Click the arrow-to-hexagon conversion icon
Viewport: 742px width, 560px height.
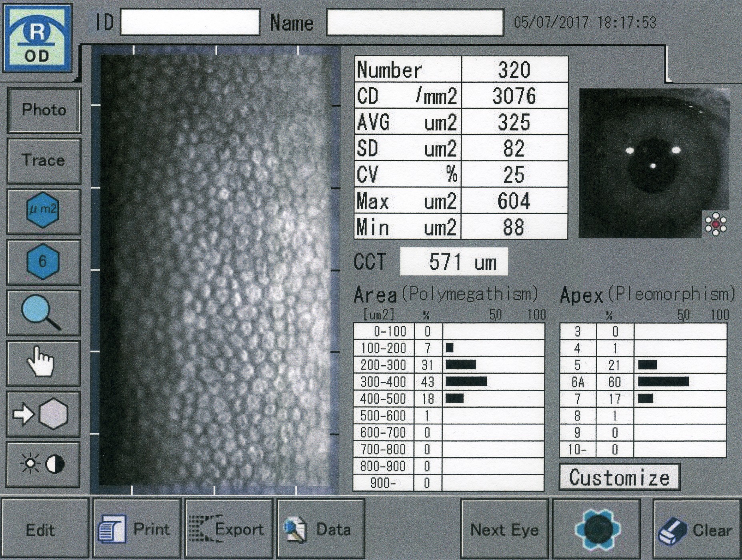point(43,414)
